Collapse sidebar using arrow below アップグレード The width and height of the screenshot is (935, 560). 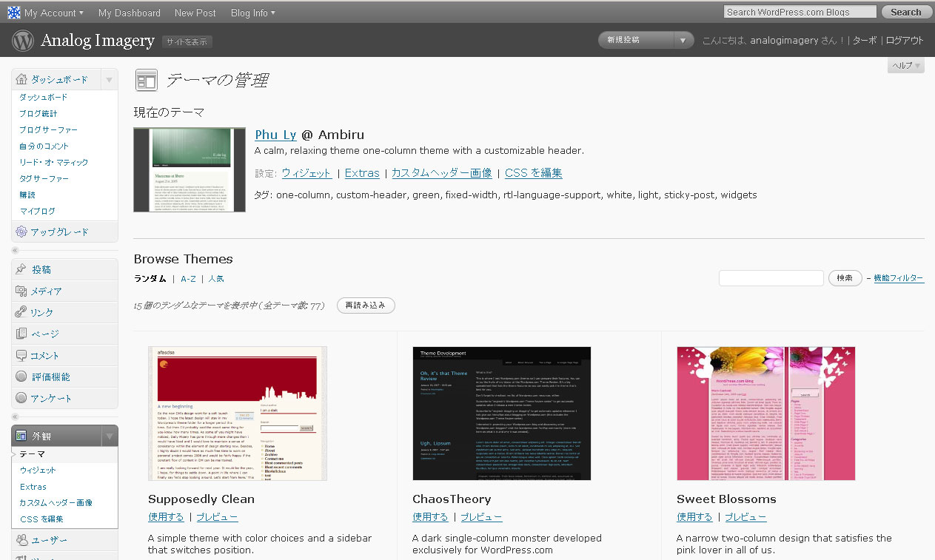[x=16, y=251]
